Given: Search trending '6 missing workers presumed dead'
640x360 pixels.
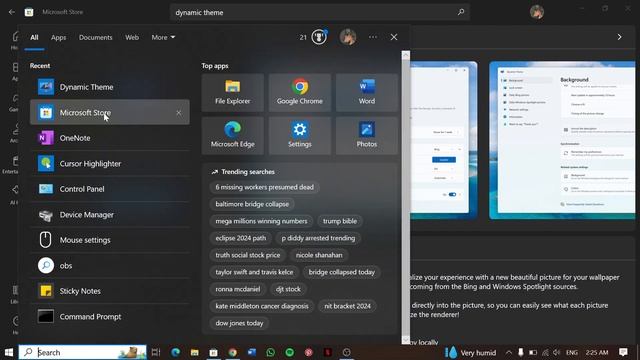Looking at the screenshot, I should [264, 187].
